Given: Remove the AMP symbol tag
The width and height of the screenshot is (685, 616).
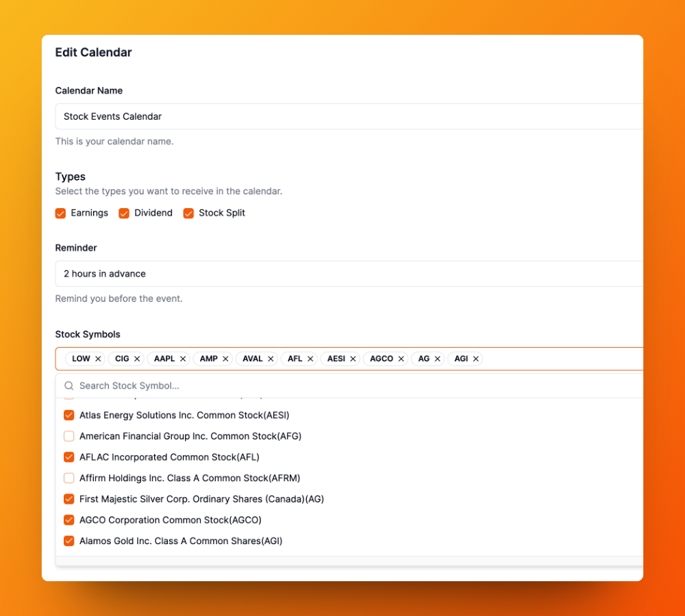Looking at the screenshot, I should point(225,359).
